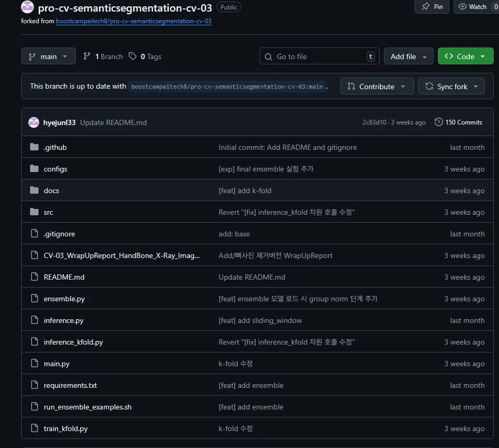Open the upstream boostcampaitech8 fork source link

(133, 21)
